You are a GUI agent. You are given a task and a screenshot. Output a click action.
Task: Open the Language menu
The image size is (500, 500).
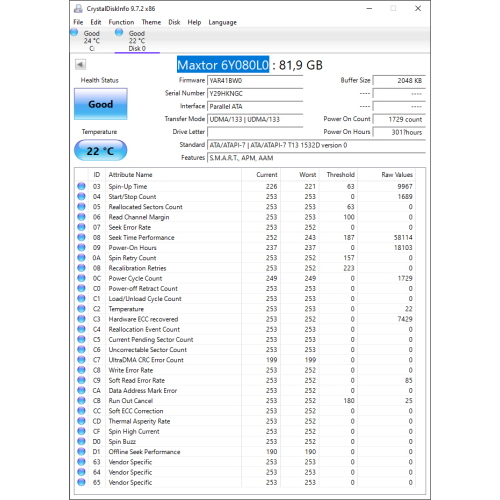tap(222, 22)
